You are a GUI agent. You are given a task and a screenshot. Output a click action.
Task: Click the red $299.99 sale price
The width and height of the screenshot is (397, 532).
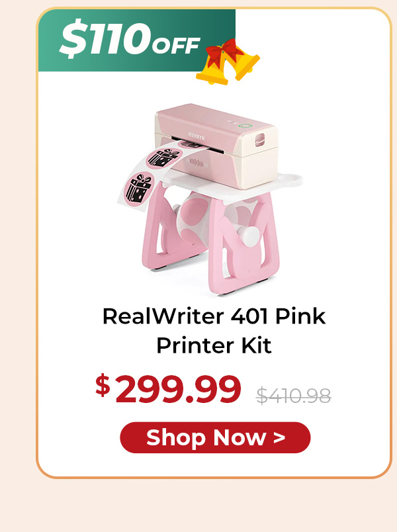[168, 389]
